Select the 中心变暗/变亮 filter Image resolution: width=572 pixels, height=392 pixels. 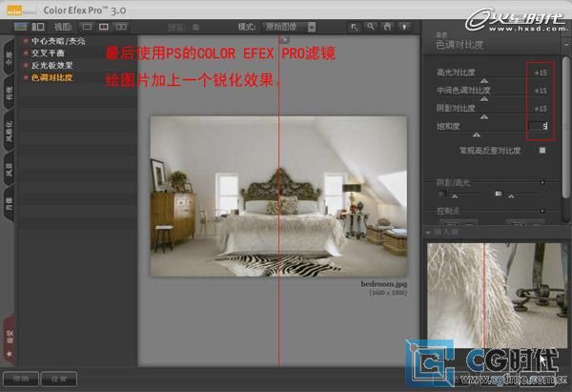click(x=58, y=41)
